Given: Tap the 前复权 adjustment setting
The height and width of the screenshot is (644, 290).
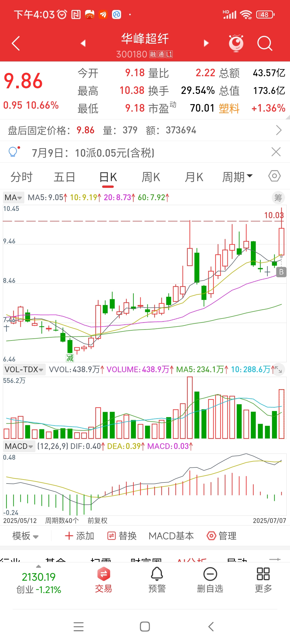Looking at the screenshot, I should click(x=97, y=521).
